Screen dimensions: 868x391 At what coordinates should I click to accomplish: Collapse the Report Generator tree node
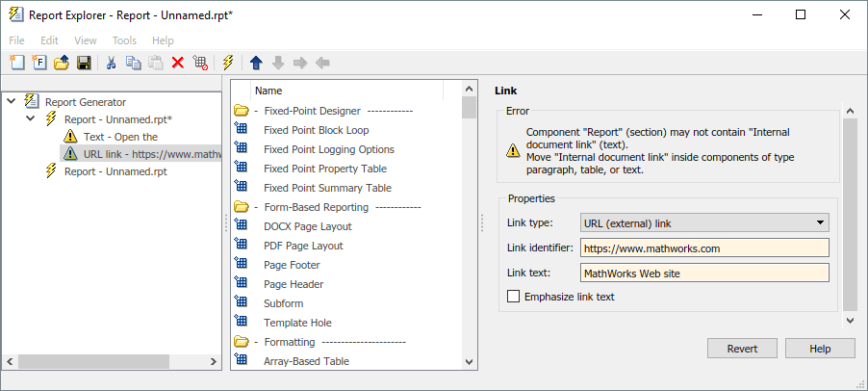[x=11, y=101]
